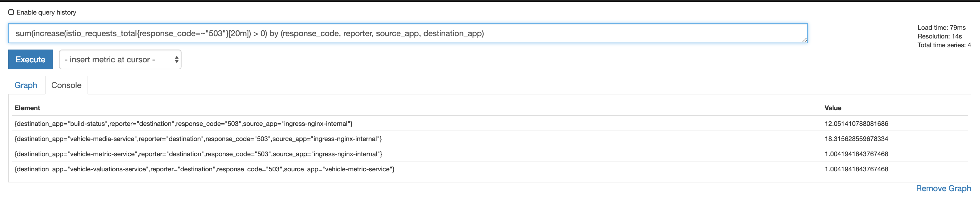Click the Element column header
This screenshot has width=980, height=197.
27,108
